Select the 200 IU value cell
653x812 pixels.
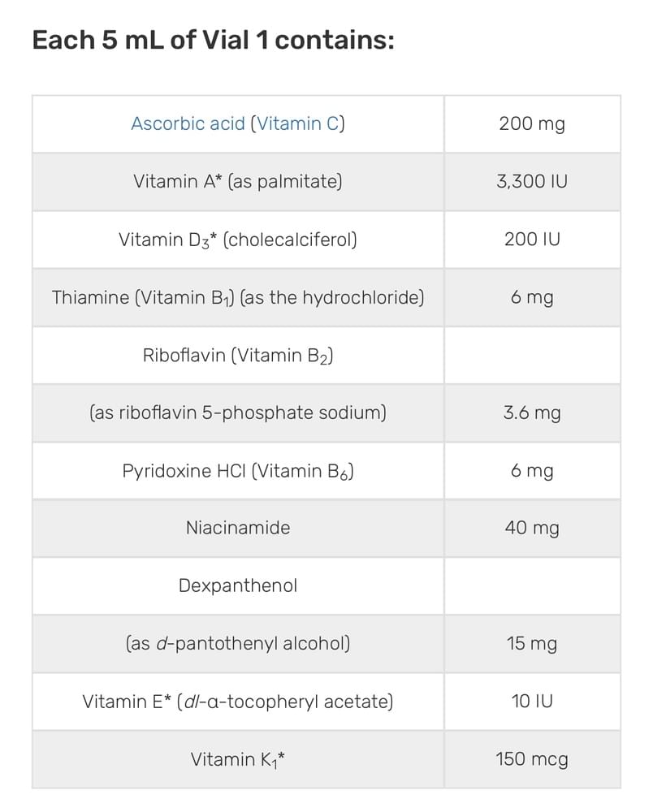(532, 240)
